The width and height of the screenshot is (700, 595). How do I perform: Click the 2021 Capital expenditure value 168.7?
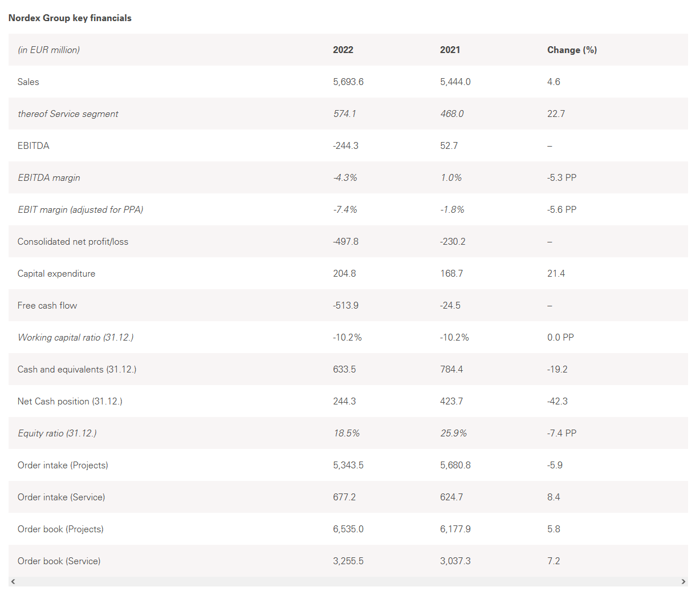coord(451,274)
